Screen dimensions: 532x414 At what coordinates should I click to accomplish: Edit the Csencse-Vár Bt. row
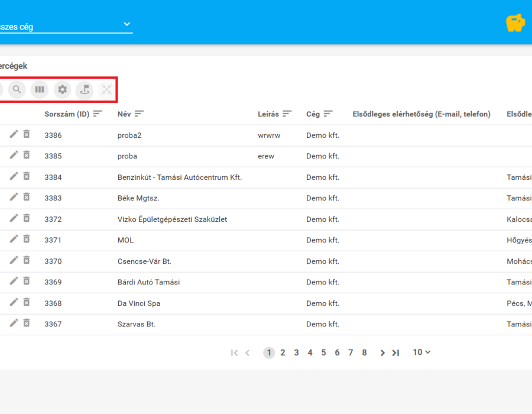(x=14, y=260)
